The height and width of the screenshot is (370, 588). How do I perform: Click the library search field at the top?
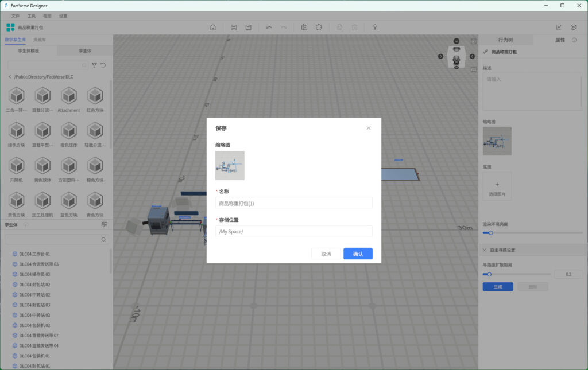point(48,65)
